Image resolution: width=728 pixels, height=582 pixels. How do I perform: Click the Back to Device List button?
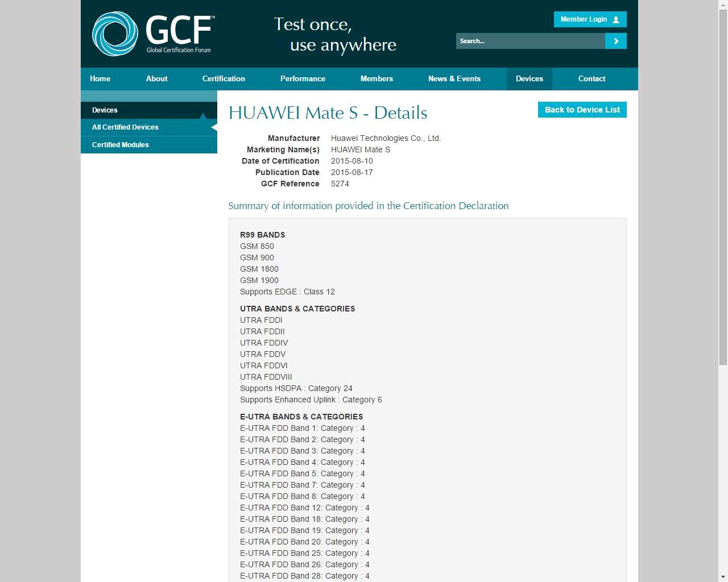[x=582, y=110]
